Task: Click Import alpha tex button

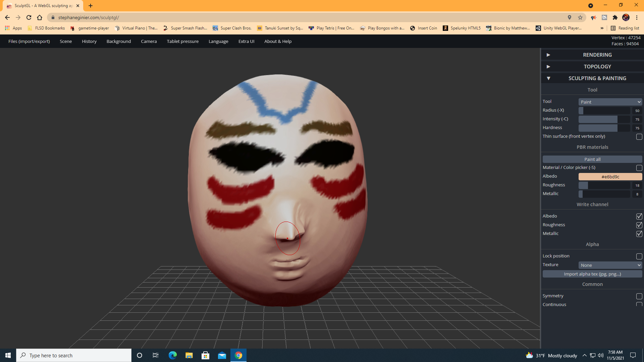Action: (592, 274)
